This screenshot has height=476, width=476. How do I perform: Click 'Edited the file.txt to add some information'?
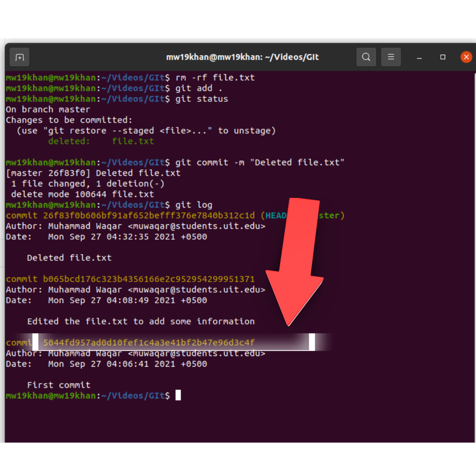pos(141,321)
